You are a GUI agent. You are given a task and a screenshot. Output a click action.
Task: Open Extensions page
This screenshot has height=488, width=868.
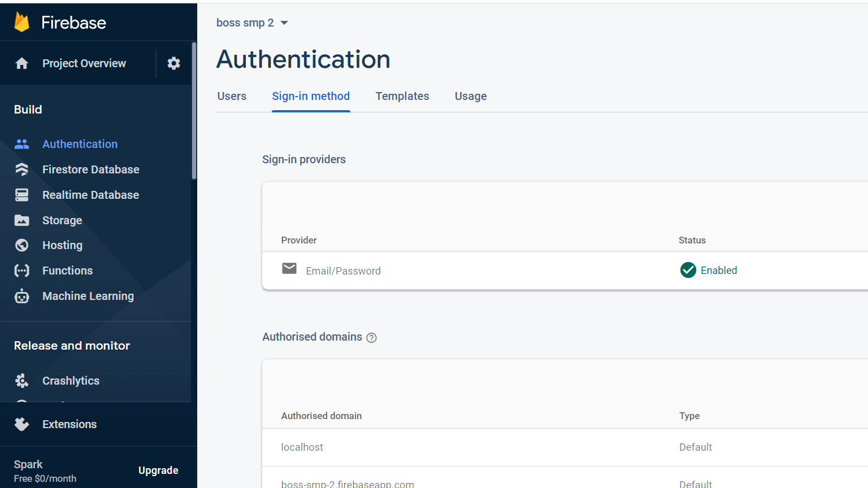click(69, 424)
